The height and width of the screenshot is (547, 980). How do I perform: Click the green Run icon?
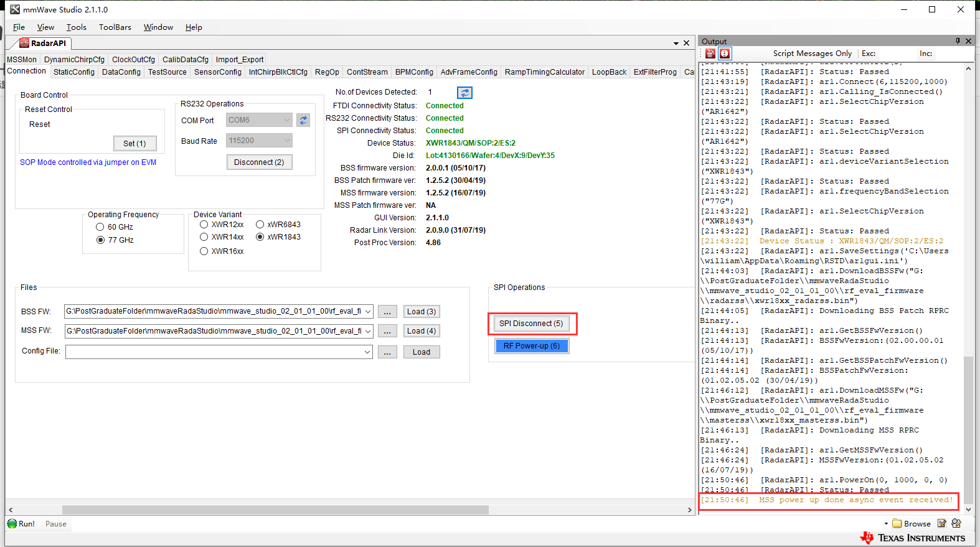(12, 523)
